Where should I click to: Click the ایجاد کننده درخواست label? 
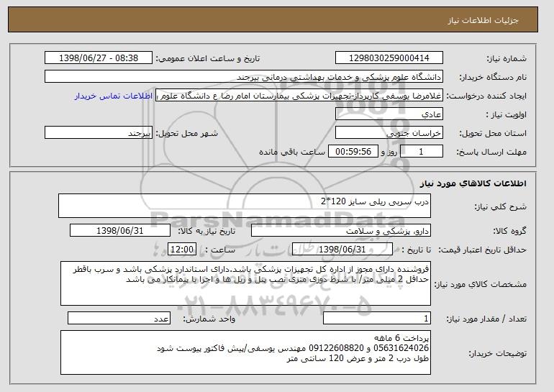486,96
